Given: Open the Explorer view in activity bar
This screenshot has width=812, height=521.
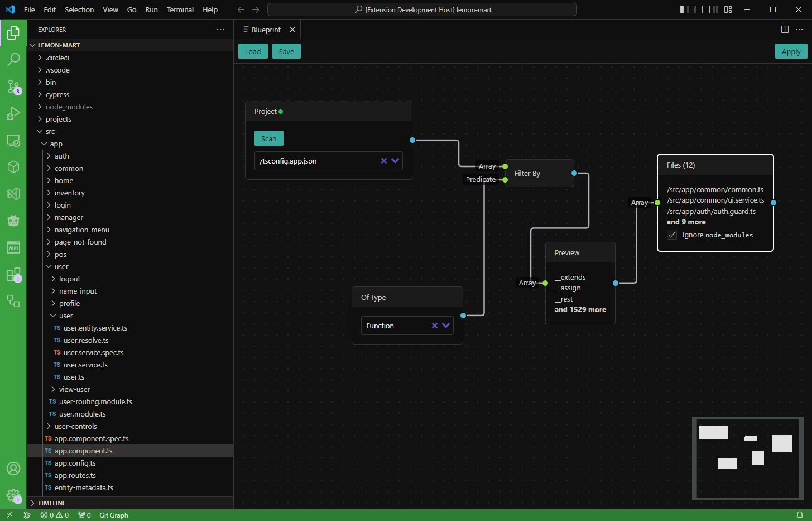Looking at the screenshot, I should [x=13, y=33].
